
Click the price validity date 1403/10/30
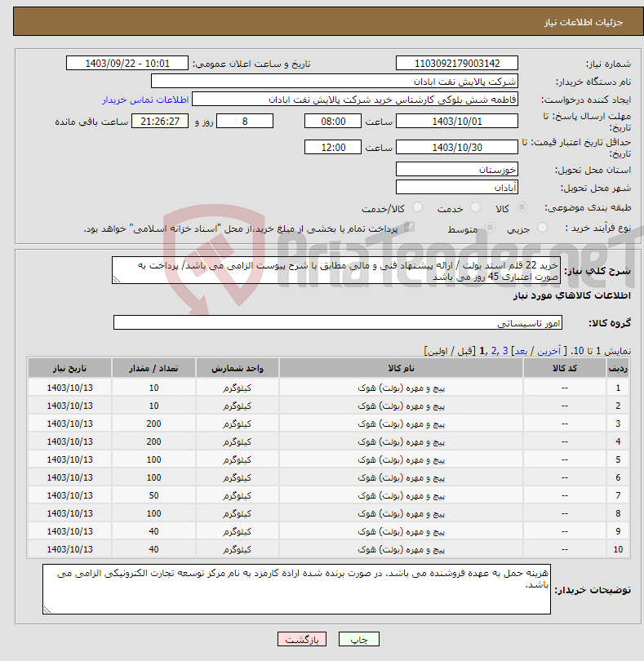457,147
